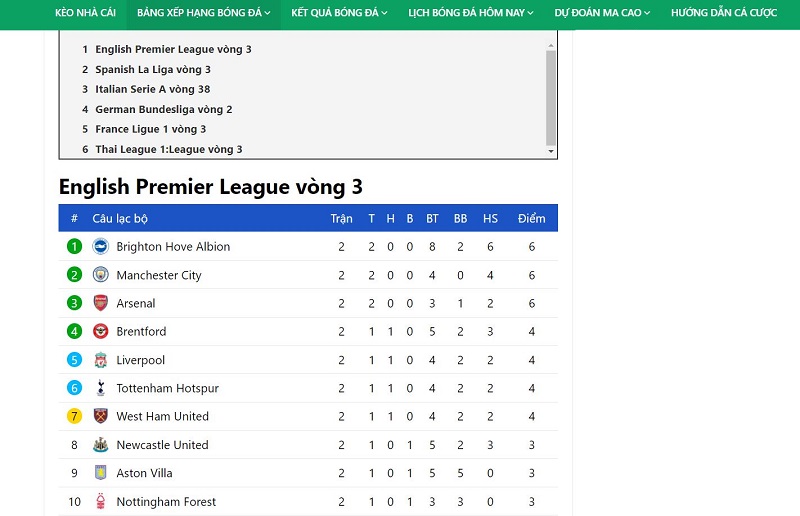
Task: Expand the Bảng Xếp Hạng Bóng Đá dropdown
Action: (x=204, y=13)
